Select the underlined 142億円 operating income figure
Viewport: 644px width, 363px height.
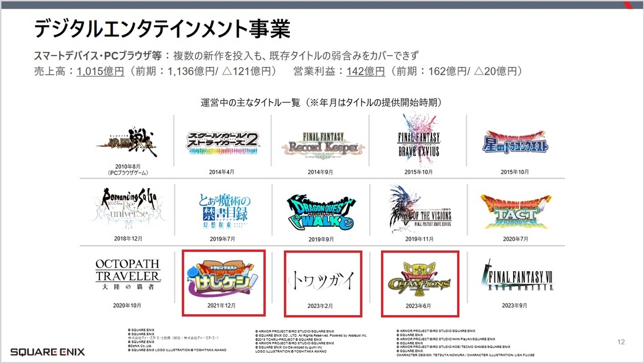coord(366,71)
